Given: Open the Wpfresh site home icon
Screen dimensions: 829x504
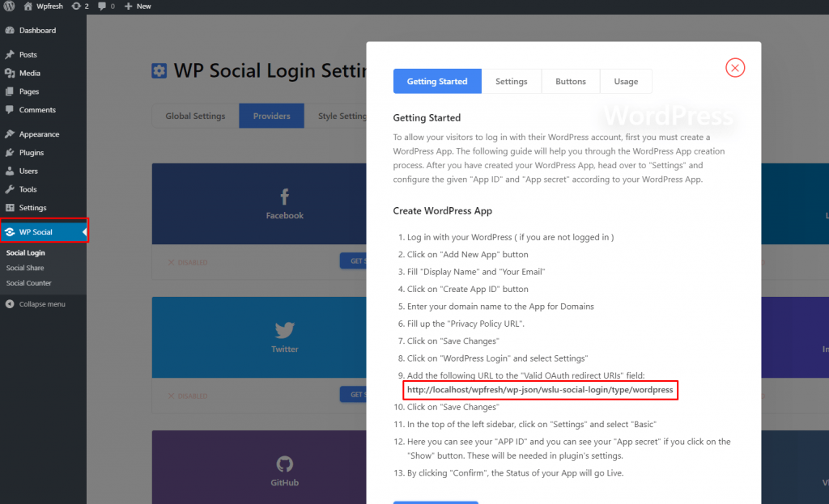Looking at the screenshot, I should [x=28, y=6].
